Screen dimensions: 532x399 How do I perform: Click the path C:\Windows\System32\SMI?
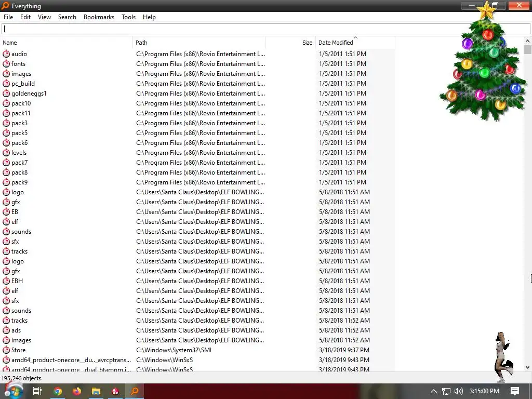point(174,350)
